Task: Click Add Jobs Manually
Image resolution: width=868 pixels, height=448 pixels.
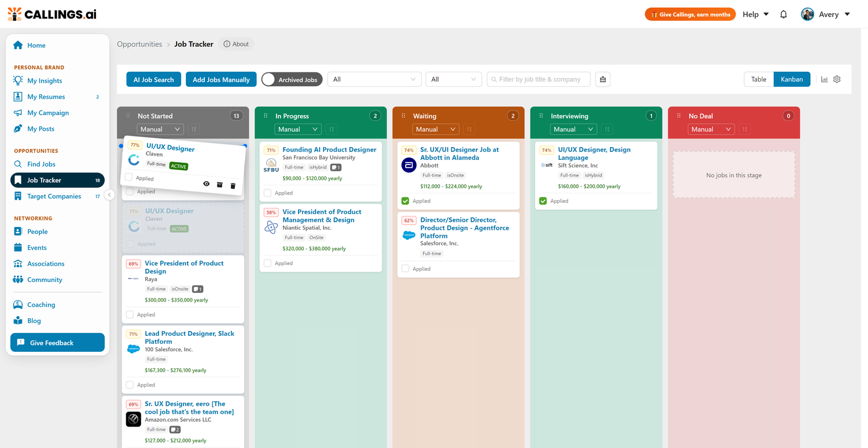Action: click(221, 79)
